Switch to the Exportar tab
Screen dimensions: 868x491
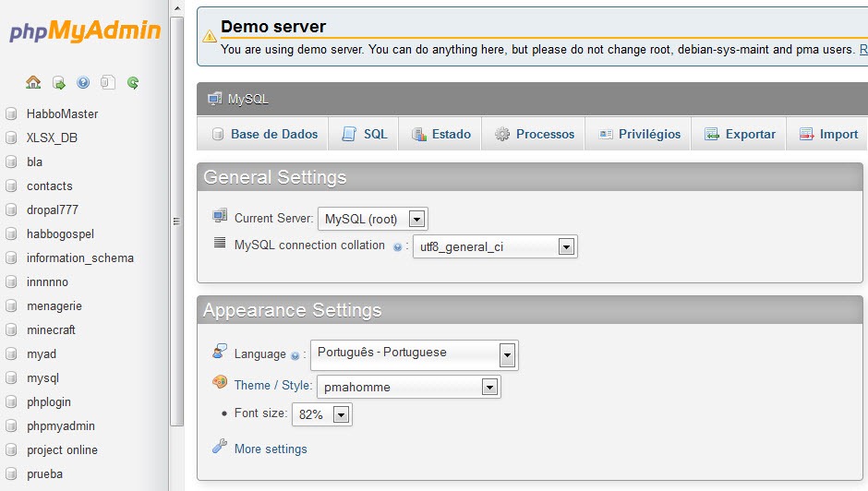(739, 134)
